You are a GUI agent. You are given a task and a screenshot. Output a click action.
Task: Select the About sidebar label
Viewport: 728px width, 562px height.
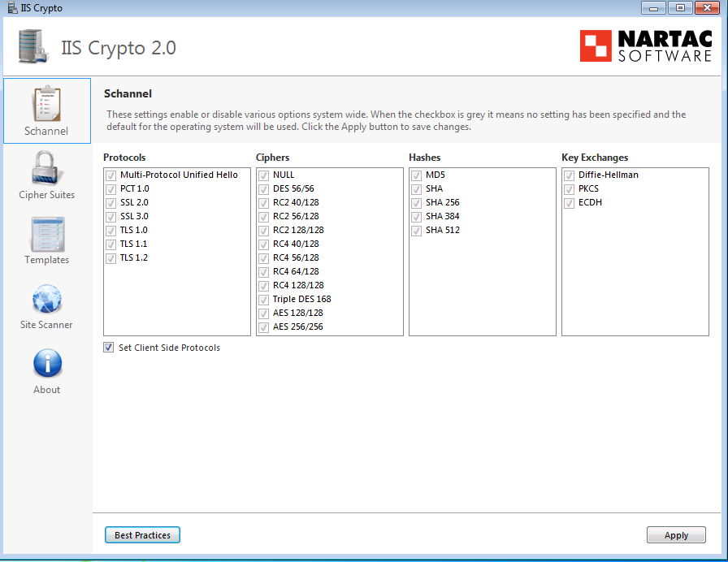47,390
